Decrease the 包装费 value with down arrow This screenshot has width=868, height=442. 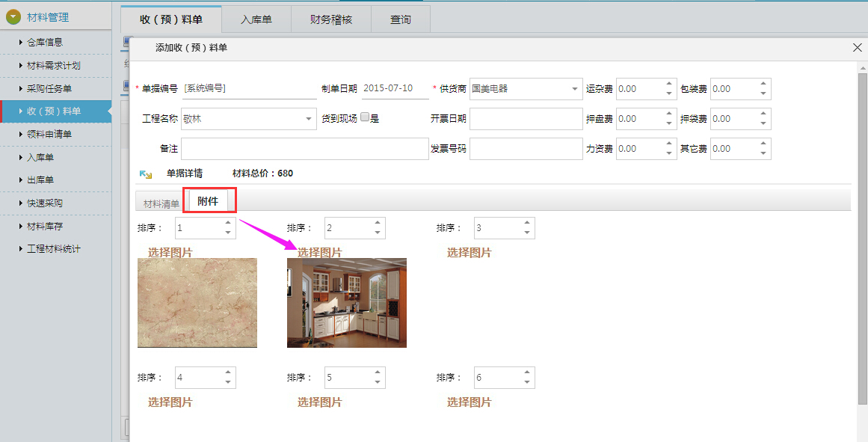tap(763, 93)
